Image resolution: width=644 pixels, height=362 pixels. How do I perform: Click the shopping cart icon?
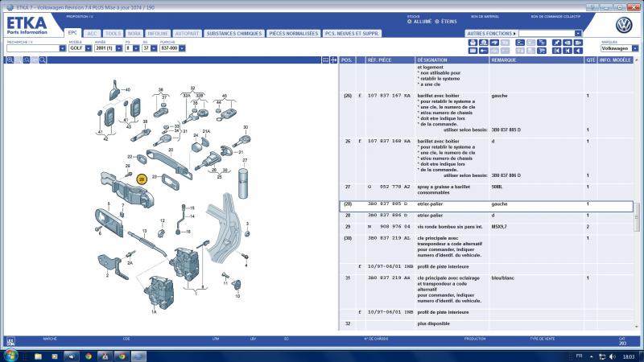(x=542, y=51)
